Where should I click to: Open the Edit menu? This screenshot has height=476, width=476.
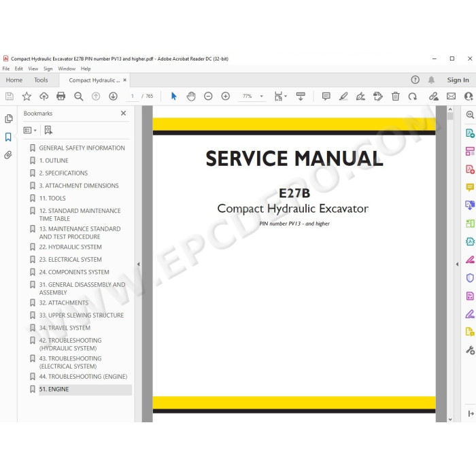click(x=19, y=69)
